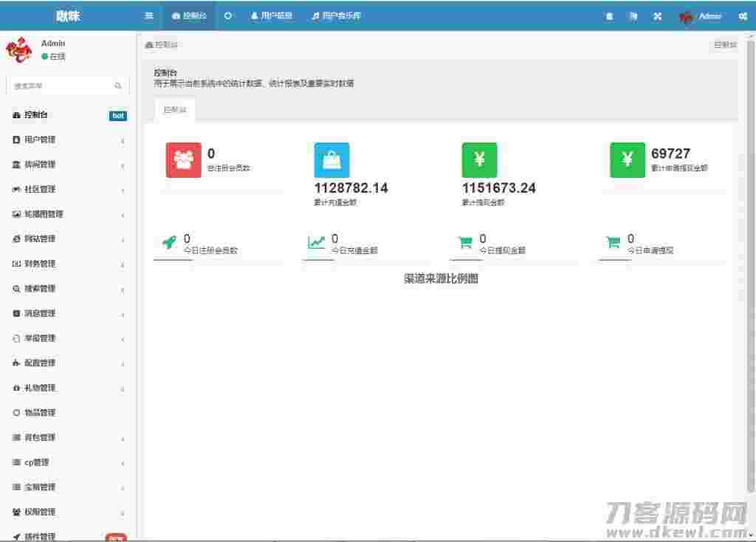Click the blue shopping bag icon

click(331, 159)
